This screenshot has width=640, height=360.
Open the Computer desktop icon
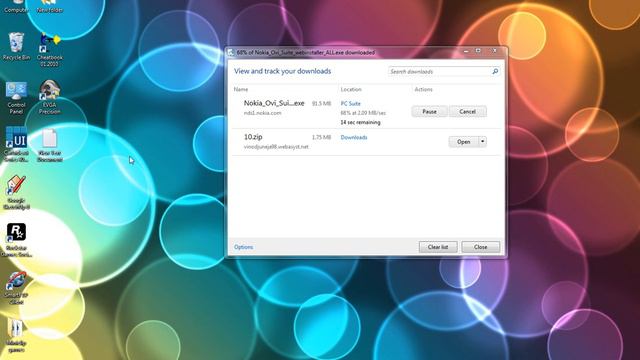16,7
